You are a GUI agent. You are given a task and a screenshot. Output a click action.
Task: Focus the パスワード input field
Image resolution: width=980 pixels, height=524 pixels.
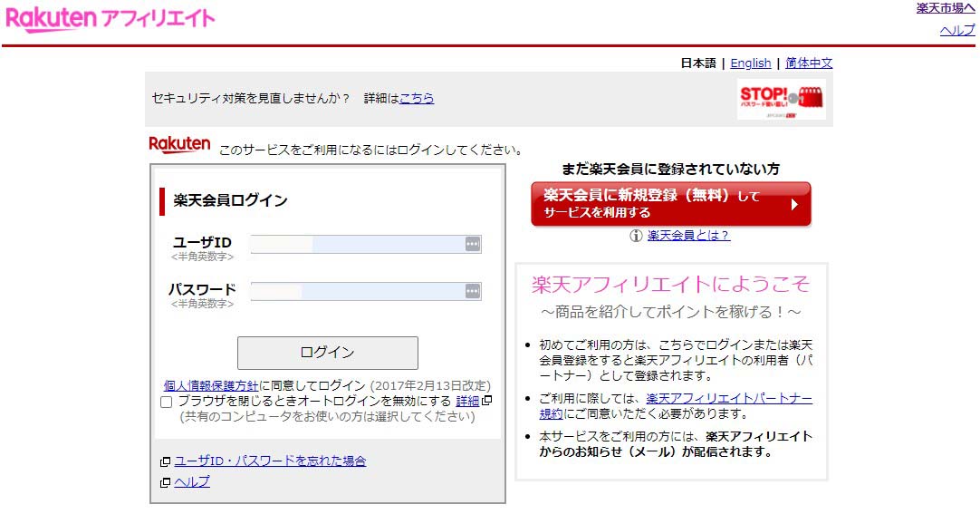(366, 291)
